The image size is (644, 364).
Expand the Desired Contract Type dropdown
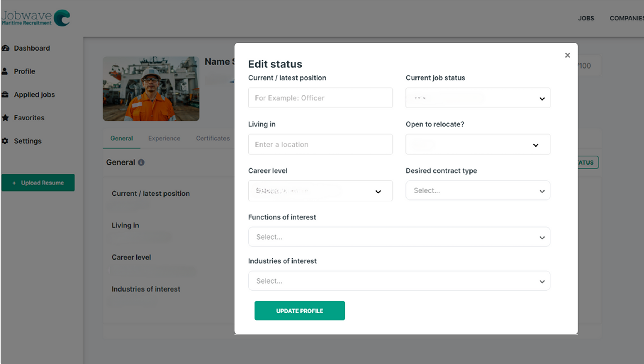coord(478,190)
